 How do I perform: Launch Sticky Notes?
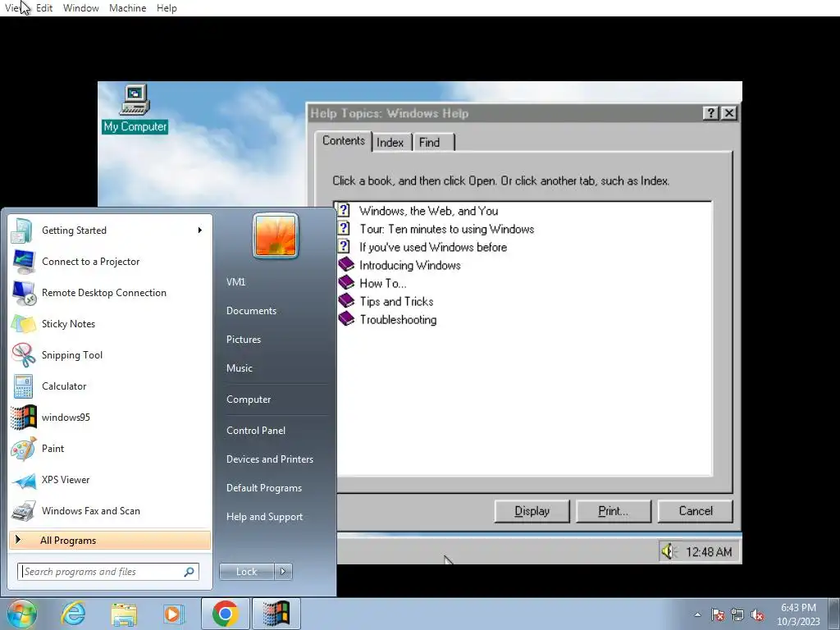tap(110, 323)
